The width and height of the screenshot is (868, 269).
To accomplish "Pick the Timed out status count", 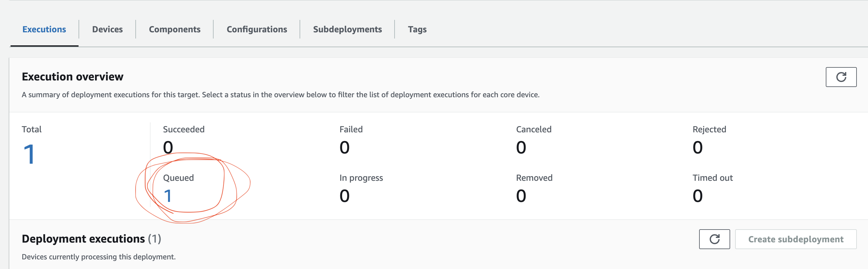I will [698, 196].
